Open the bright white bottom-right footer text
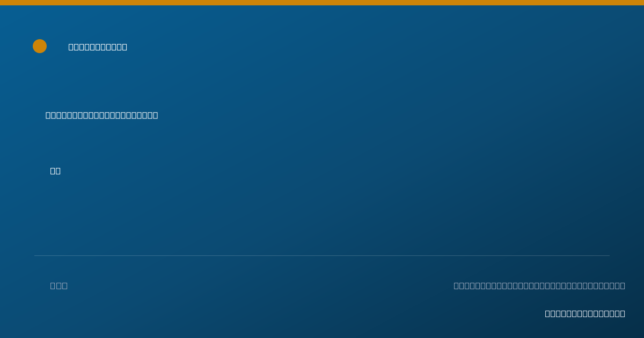 click(585, 313)
